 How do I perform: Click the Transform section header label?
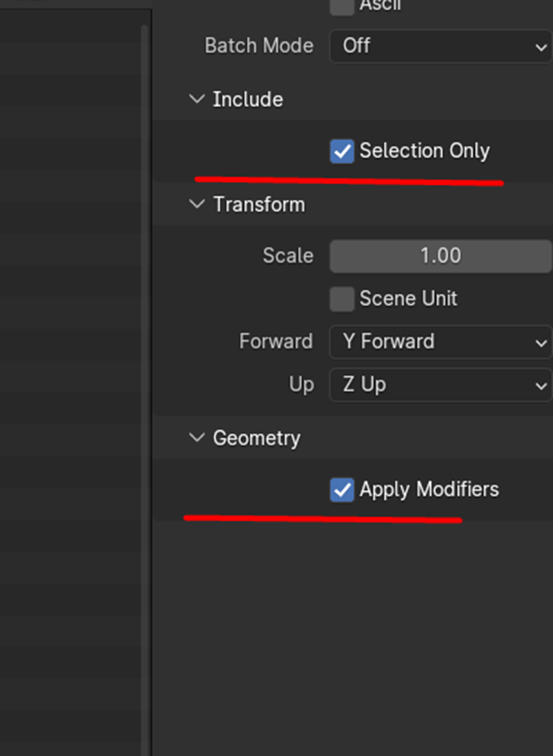258,205
